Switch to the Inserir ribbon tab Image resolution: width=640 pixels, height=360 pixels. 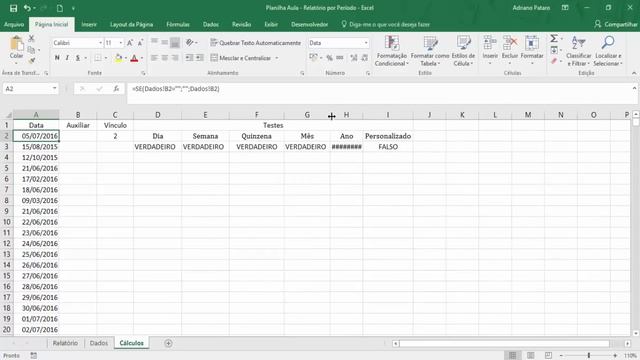click(x=89, y=24)
